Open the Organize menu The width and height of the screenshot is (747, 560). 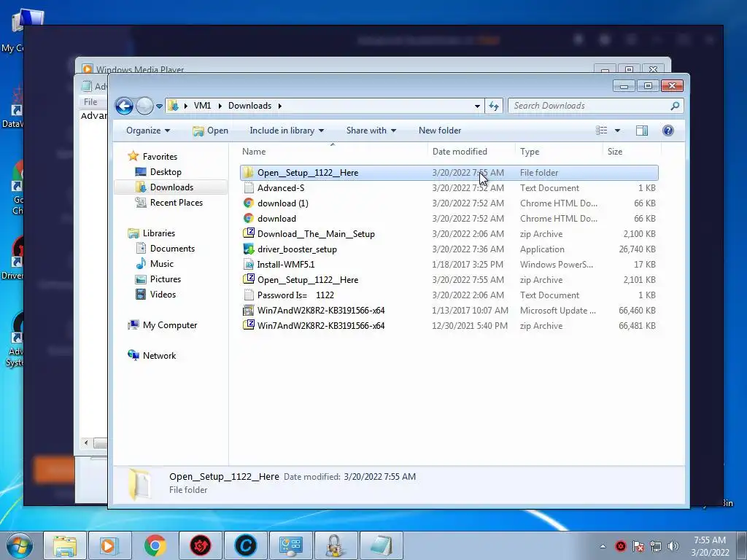coord(148,131)
